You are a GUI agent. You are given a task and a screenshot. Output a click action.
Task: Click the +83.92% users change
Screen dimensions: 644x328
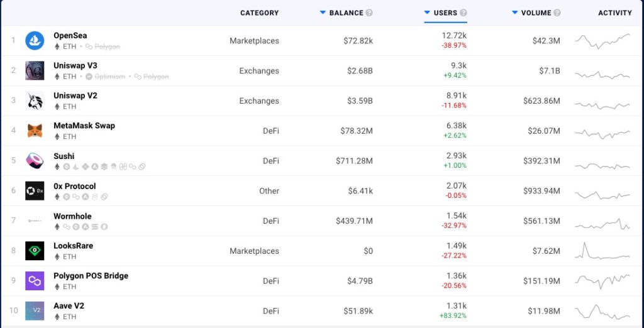[x=453, y=316]
